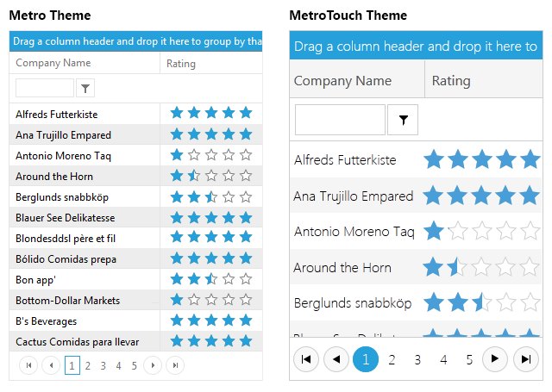Set Around the Horn's MetroTouch rating to the fourth star
This screenshot has height=392, width=552.
coord(505,267)
